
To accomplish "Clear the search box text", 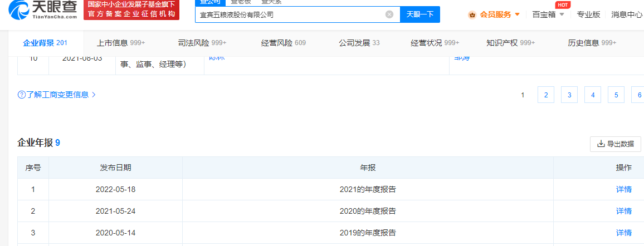I will coord(389,14).
